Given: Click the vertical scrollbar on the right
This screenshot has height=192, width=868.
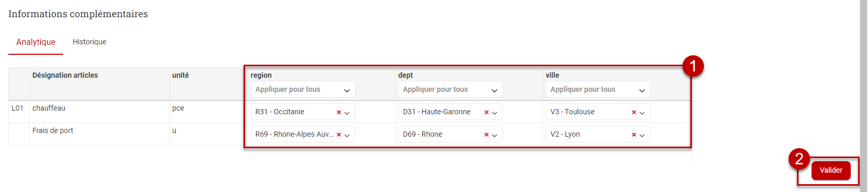Looking at the screenshot, I should 864,96.
